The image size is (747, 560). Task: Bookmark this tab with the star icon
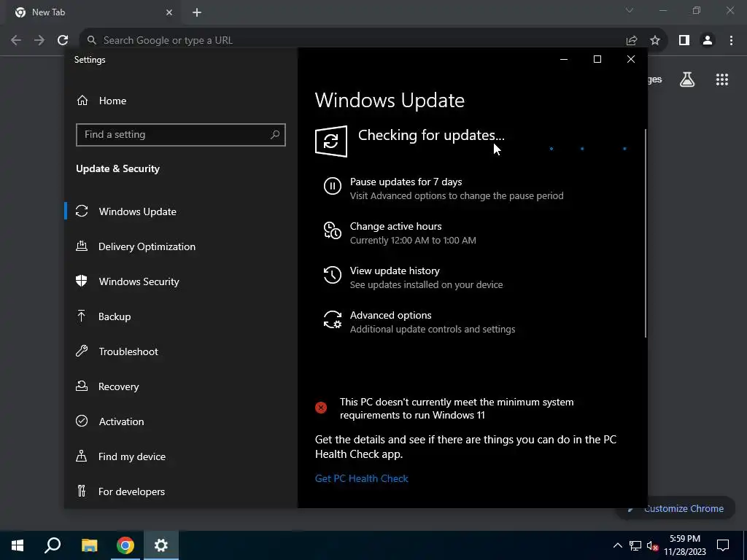[x=655, y=41]
